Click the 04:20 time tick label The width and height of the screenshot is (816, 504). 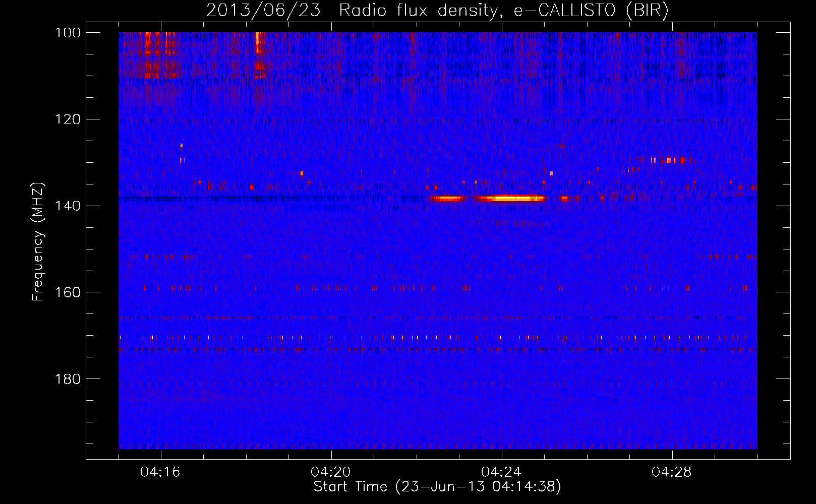tap(331, 472)
